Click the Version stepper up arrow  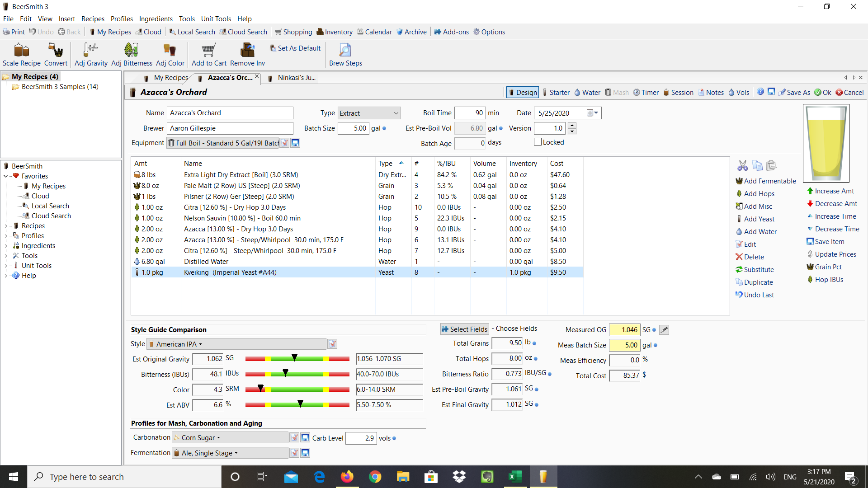[x=572, y=125]
